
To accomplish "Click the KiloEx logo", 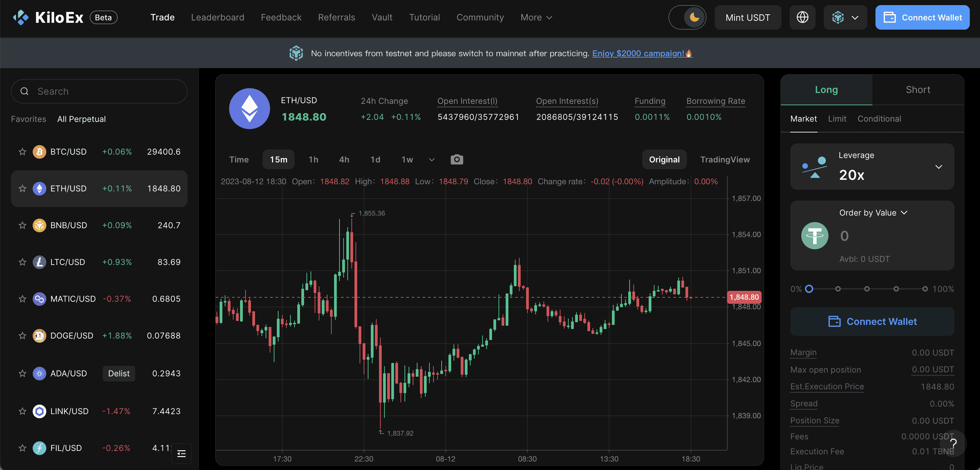I will [x=48, y=17].
